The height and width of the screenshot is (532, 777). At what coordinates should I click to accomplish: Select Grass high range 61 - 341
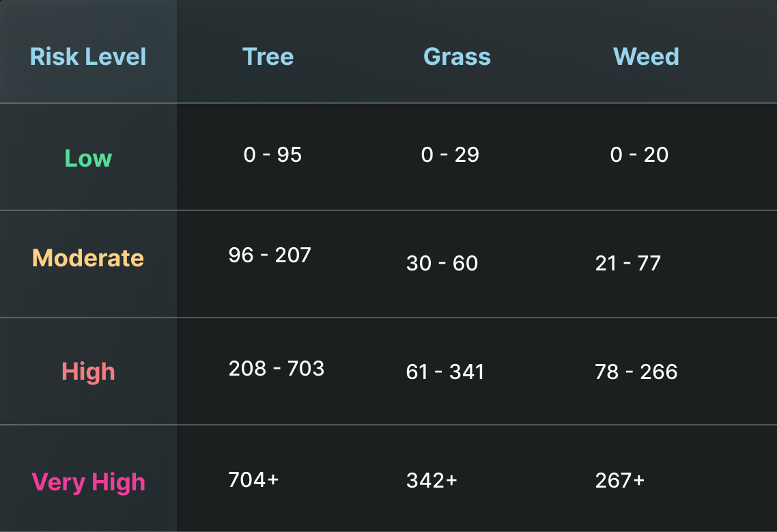coord(445,372)
